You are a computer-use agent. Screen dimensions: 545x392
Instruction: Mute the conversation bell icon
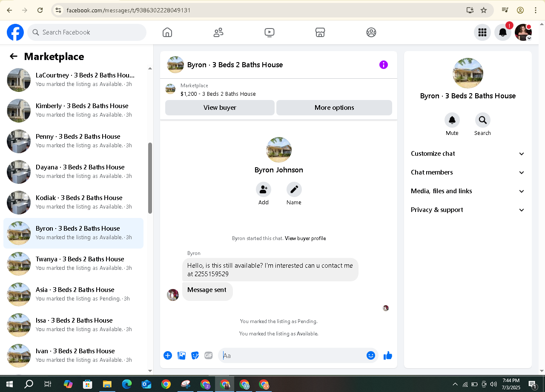click(x=452, y=120)
